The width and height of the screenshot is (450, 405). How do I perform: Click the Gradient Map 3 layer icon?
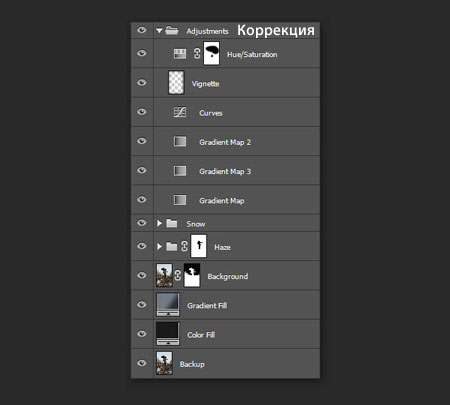tap(180, 171)
